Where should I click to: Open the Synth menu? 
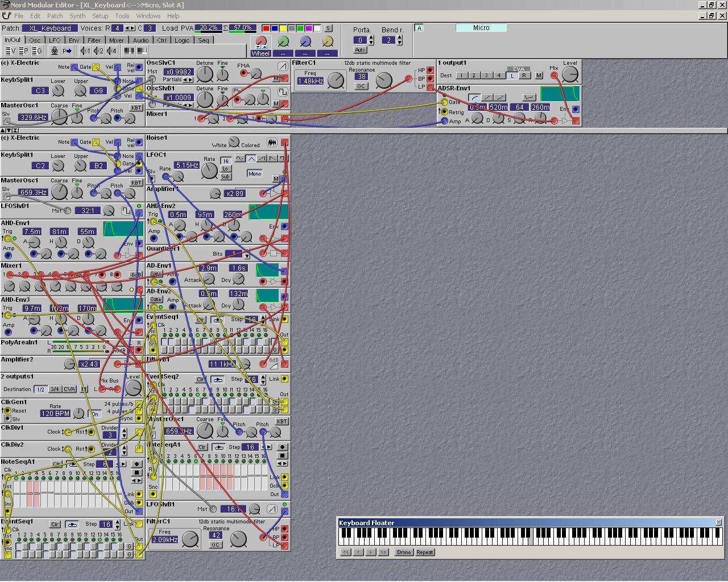[x=77, y=16]
